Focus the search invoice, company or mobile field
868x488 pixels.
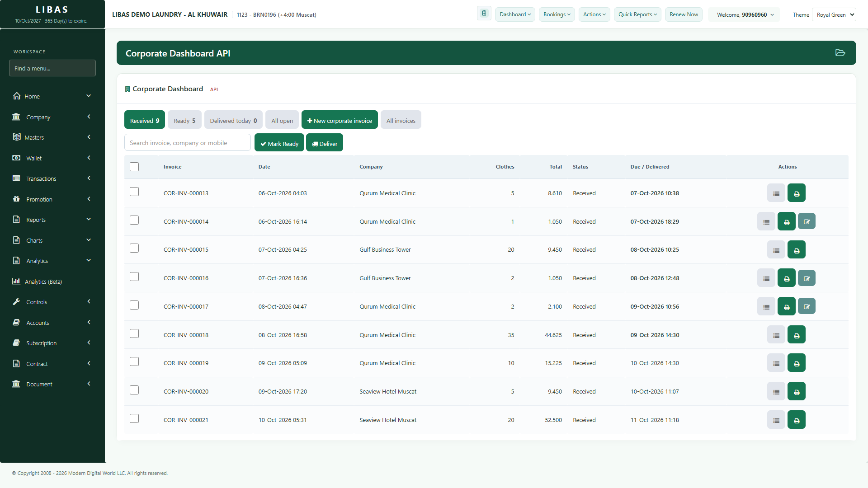[x=187, y=143]
